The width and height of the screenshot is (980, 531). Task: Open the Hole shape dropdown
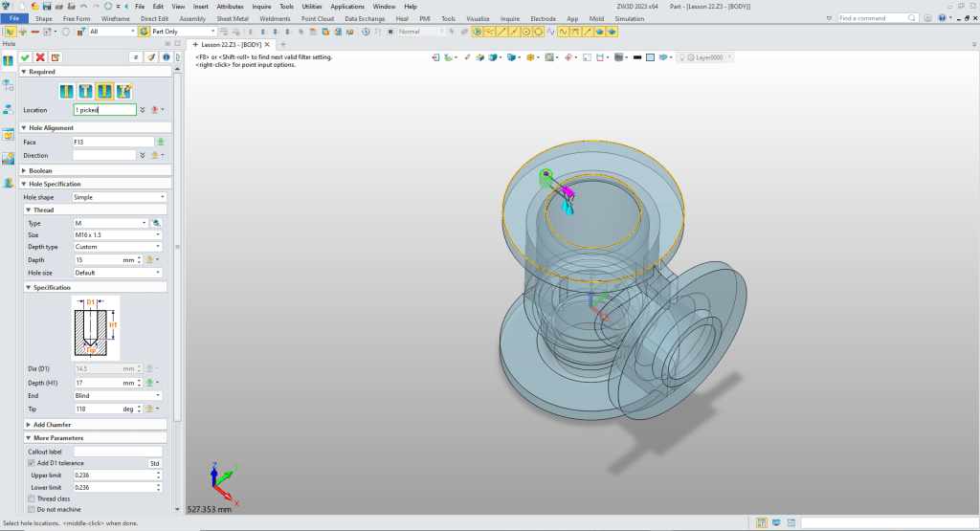pyautogui.click(x=119, y=197)
